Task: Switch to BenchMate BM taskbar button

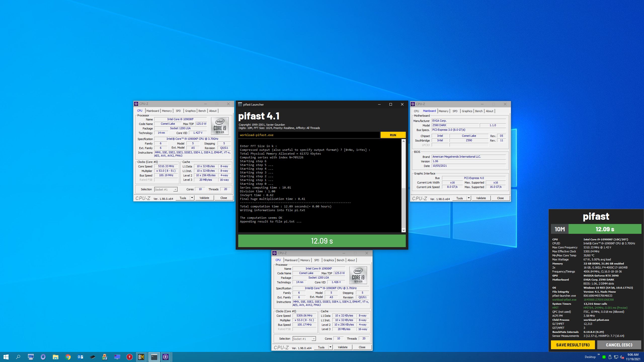Action: 141,357
